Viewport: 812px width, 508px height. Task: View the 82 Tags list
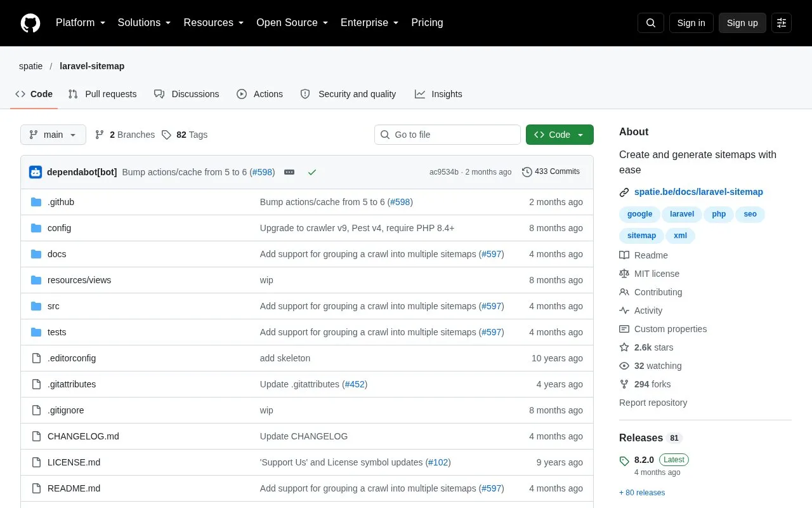click(x=185, y=135)
